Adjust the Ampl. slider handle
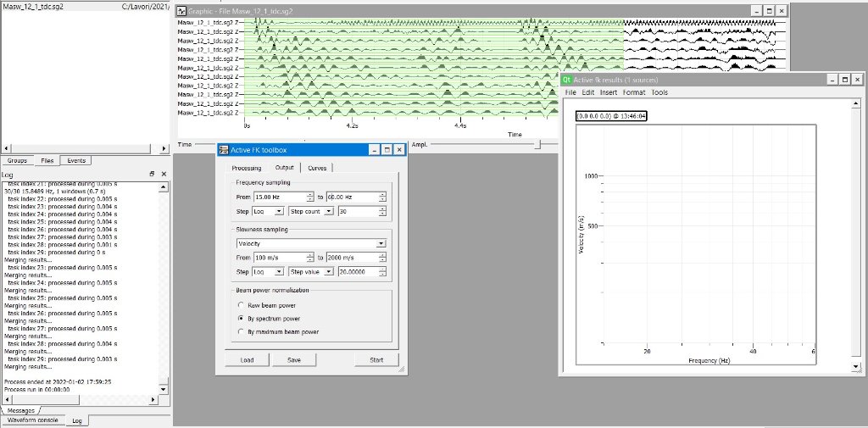 [537, 145]
